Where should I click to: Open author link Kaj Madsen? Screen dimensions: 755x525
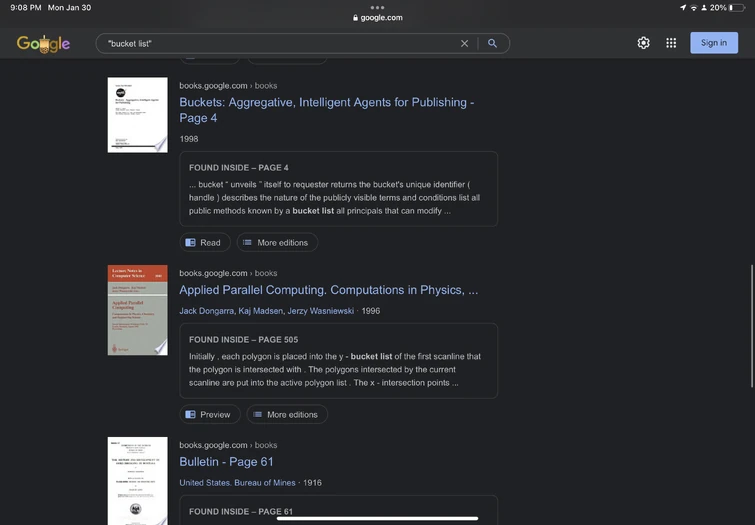point(260,311)
